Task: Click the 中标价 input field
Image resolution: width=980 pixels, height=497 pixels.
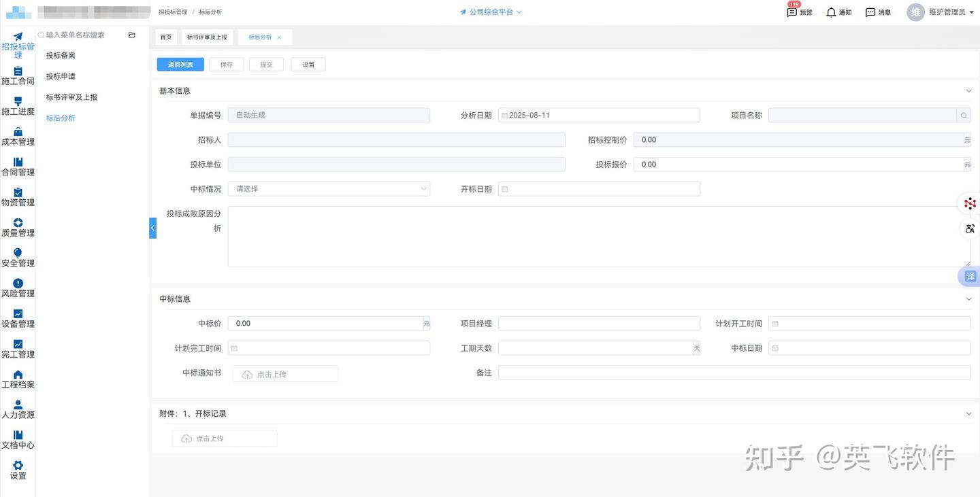Action: pos(325,324)
